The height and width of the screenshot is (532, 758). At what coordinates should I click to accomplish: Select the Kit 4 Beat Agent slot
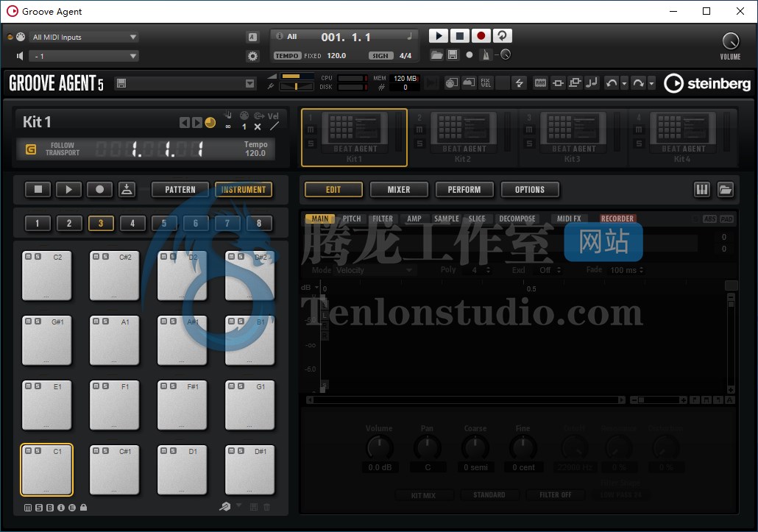[682, 138]
